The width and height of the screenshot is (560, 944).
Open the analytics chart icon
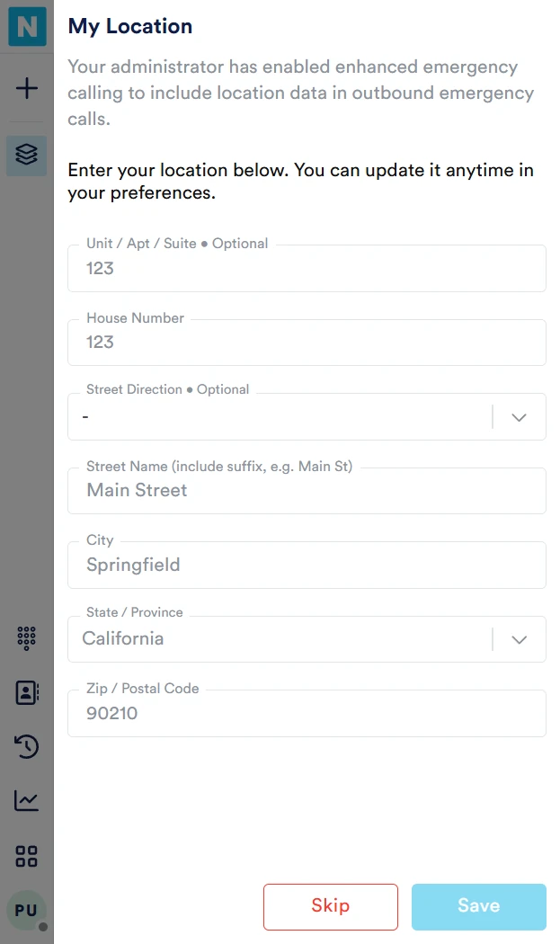(27, 800)
